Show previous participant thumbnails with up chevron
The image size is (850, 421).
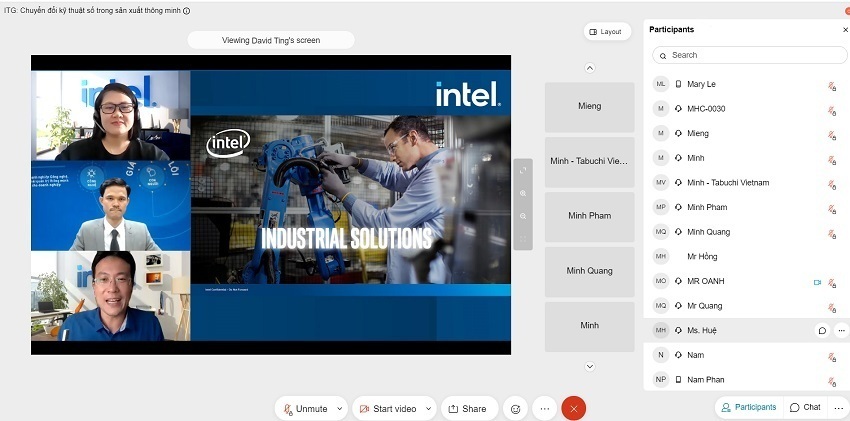pos(590,68)
